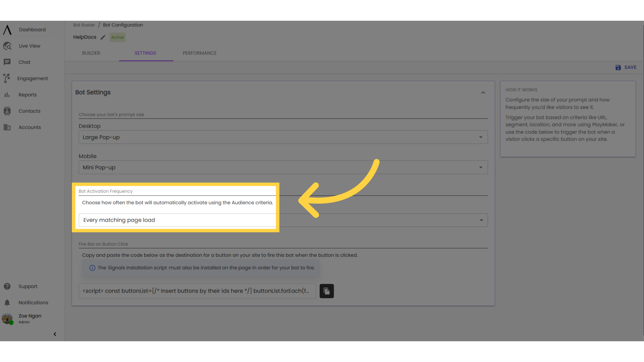Click the HOW IT WORKS heading
This screenshot has height=362, width=644.
click(x=521, y=90)
